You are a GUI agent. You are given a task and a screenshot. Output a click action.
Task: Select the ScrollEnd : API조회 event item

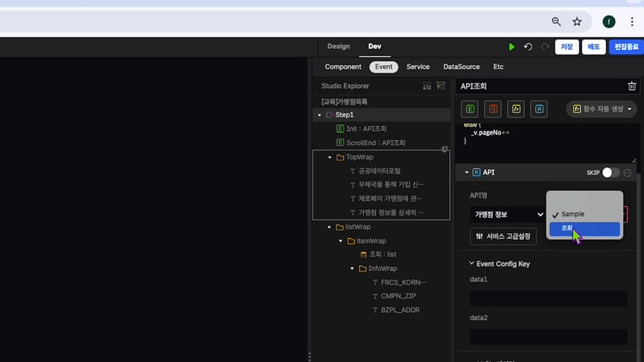(371, 142)
